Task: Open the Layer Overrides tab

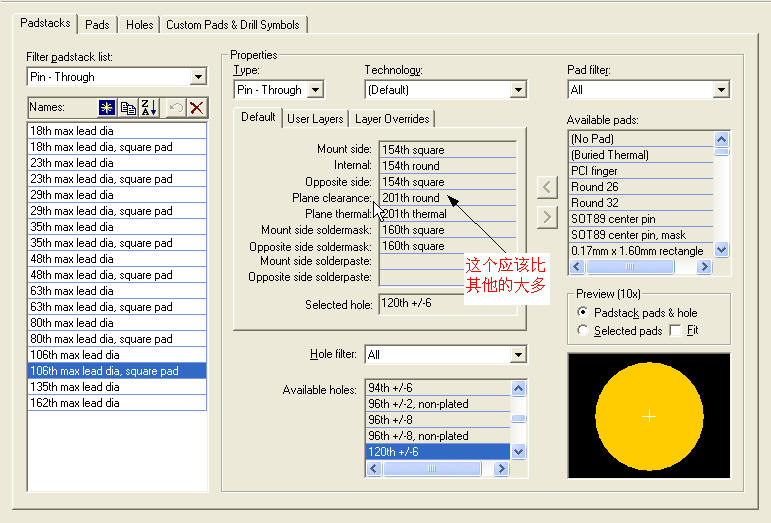Action: 392,119
